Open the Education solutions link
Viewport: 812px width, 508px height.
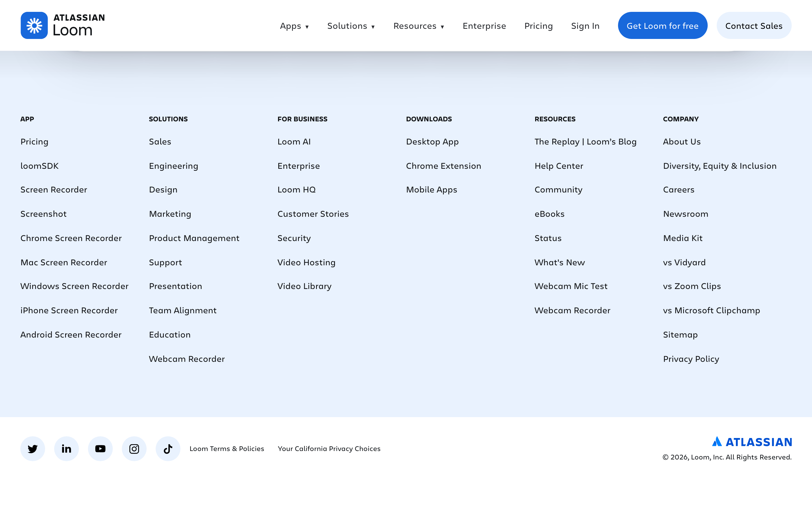point(170,335)
